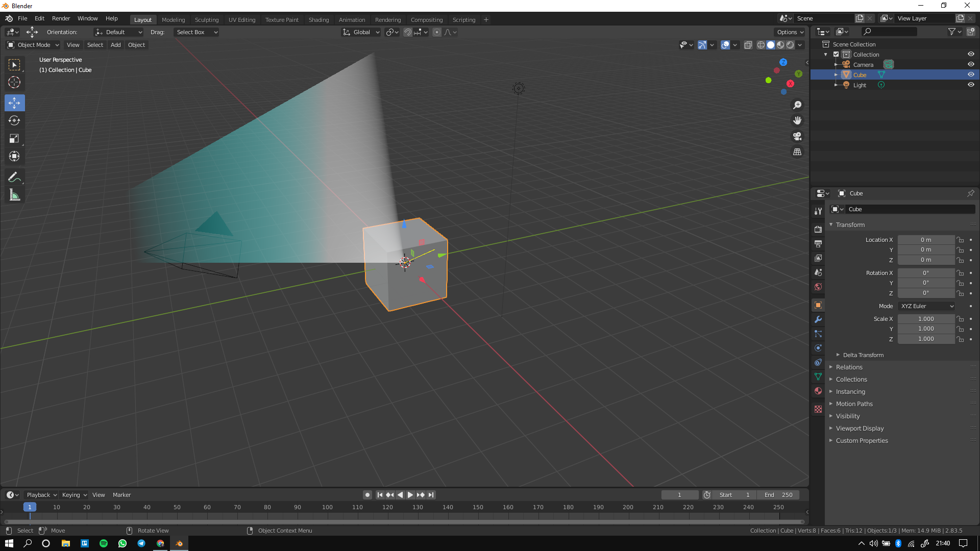This screenshot has width=980, height=551.
Task: Select the 3D Cursor tool
Action: (14, 82)
